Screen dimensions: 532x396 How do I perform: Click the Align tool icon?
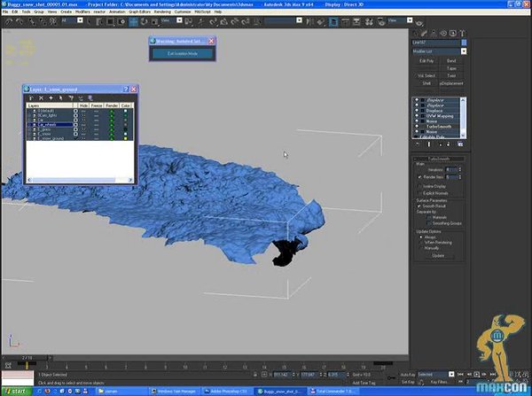pyautogui.click(x=321, y=21)
